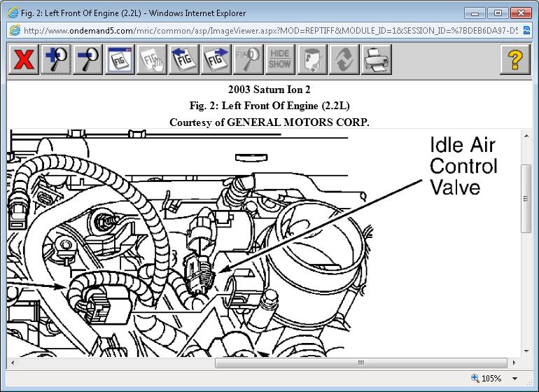Select the zoom out magnifier tool

tap(87, 60)
